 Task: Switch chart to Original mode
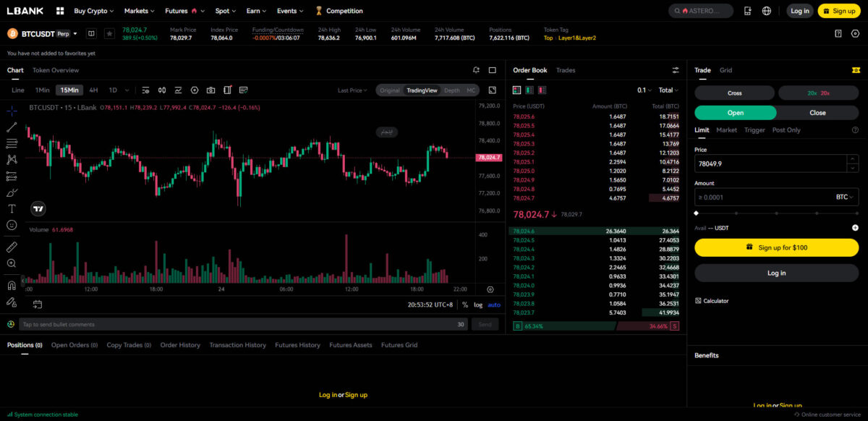tap(390, 90)
